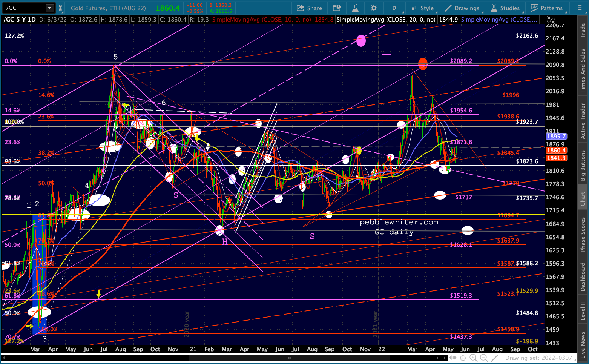Click the scroll right arrow on the time axis

tap(445, 358)
